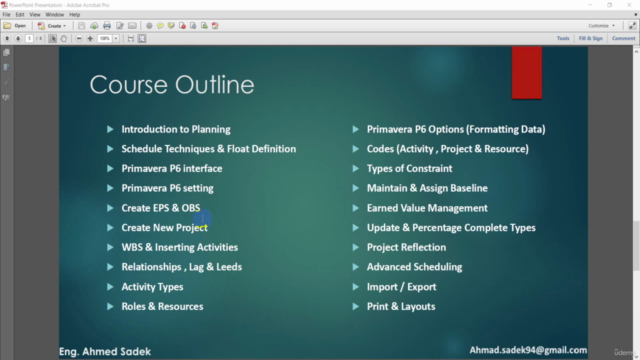The width and height of the screenshot is (640, 360).
Task: Click "Primavera P6 interface" text
Action: 172,169
